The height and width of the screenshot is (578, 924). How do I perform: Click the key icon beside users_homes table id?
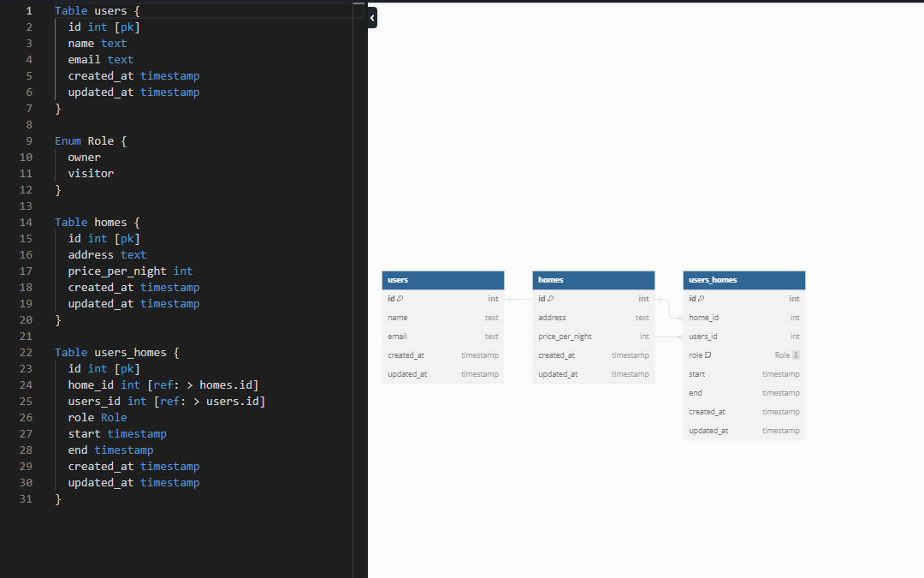pyautogui.click(x=702, y=299)
